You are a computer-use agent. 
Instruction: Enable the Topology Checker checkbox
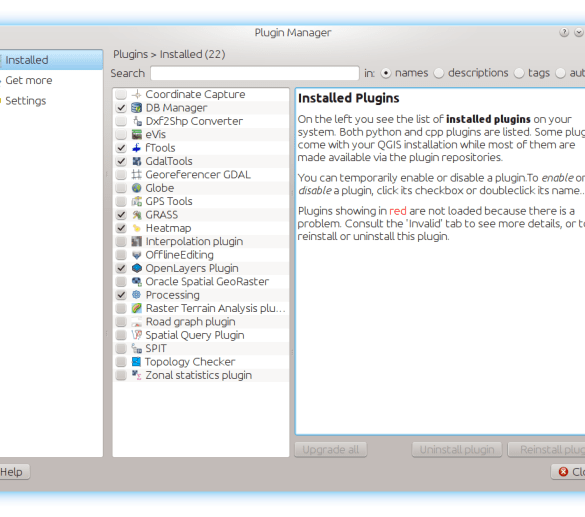click(121, 362)
